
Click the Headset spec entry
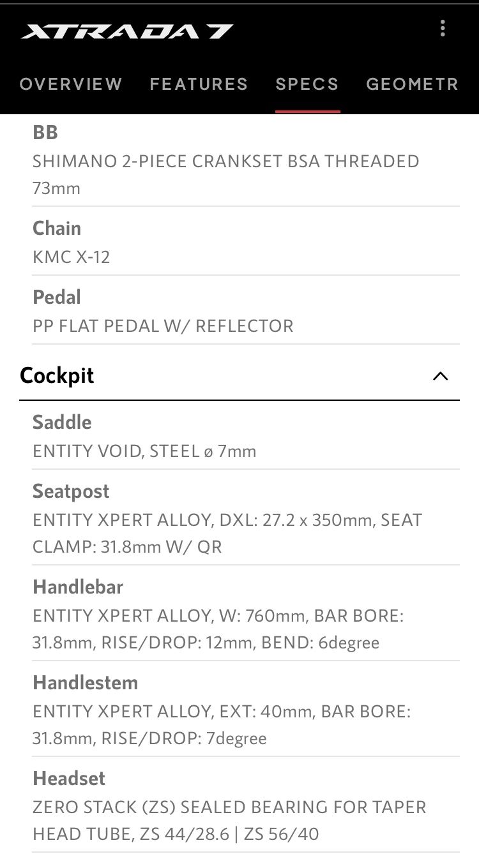pyautogui.click(x=67, y=778)
